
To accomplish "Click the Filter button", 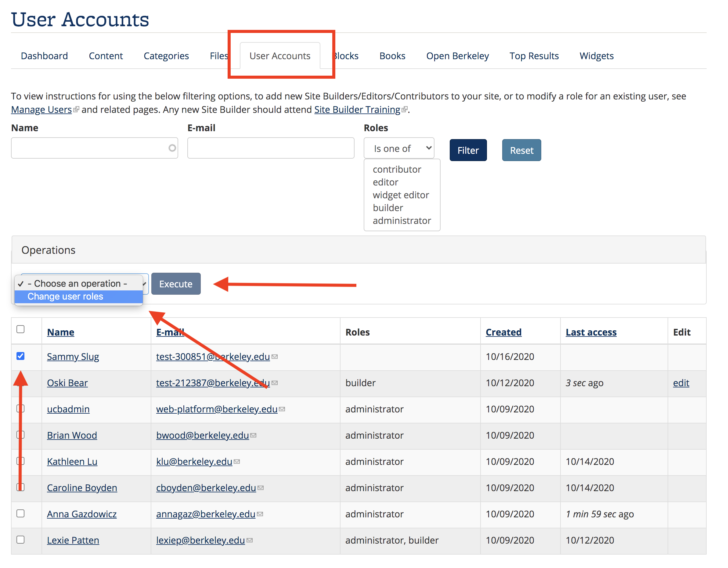I will point(468,150).
